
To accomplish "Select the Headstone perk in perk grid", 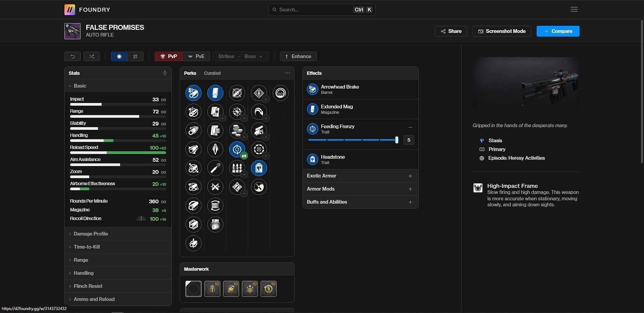I will 259,168.
